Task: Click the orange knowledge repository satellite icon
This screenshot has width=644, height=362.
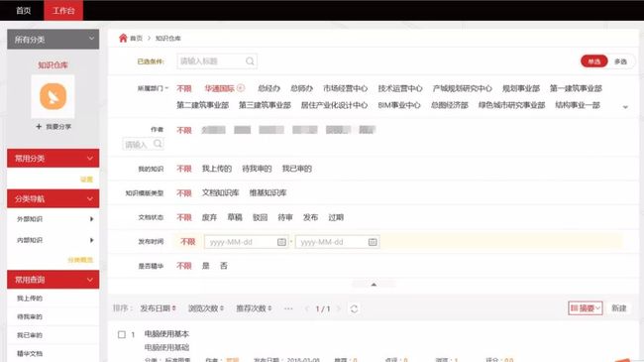Action: (53, 96)
